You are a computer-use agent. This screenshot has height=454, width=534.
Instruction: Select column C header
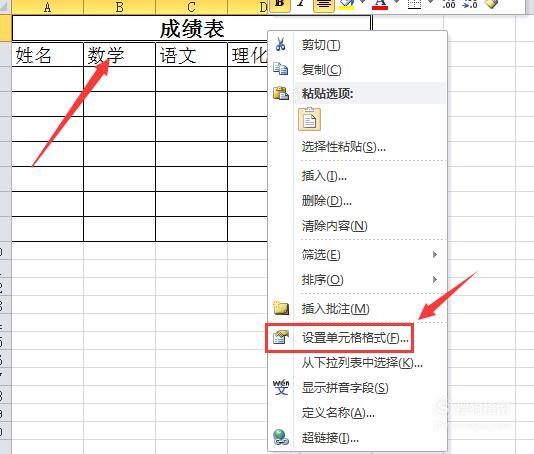191,7
